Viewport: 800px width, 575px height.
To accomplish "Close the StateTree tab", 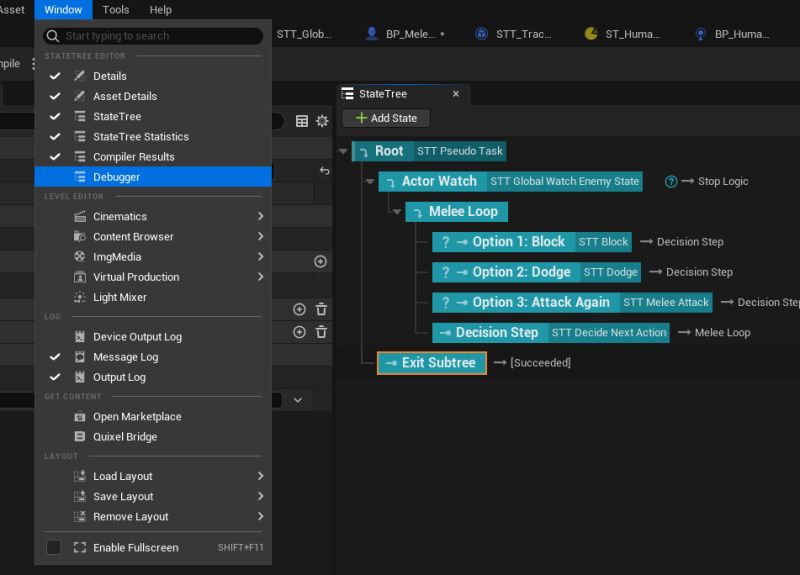I will coord(456,94).
